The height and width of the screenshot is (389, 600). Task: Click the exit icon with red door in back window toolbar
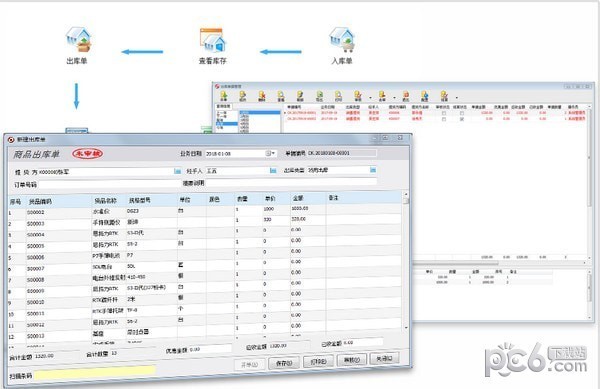coord(406,96)
